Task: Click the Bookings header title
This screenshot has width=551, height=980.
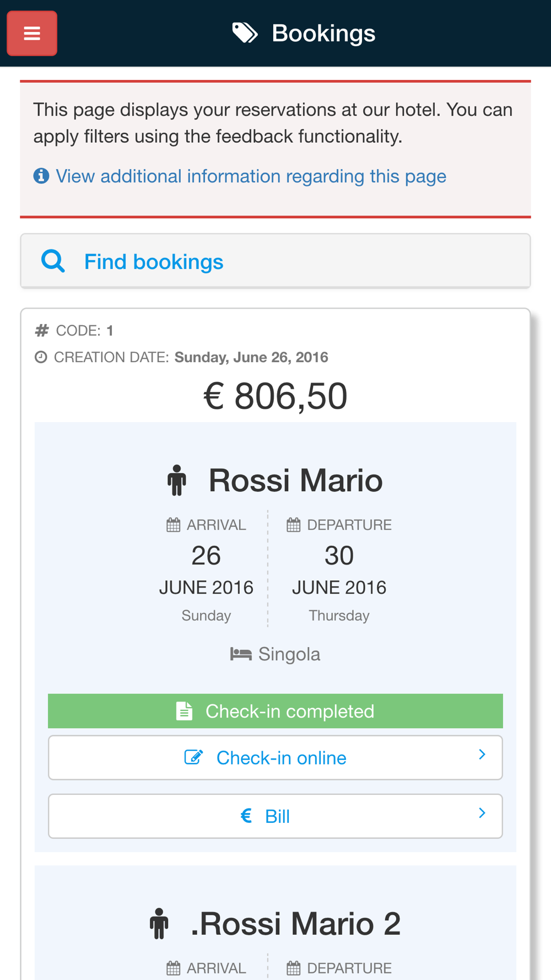Action: click(323, 33)
